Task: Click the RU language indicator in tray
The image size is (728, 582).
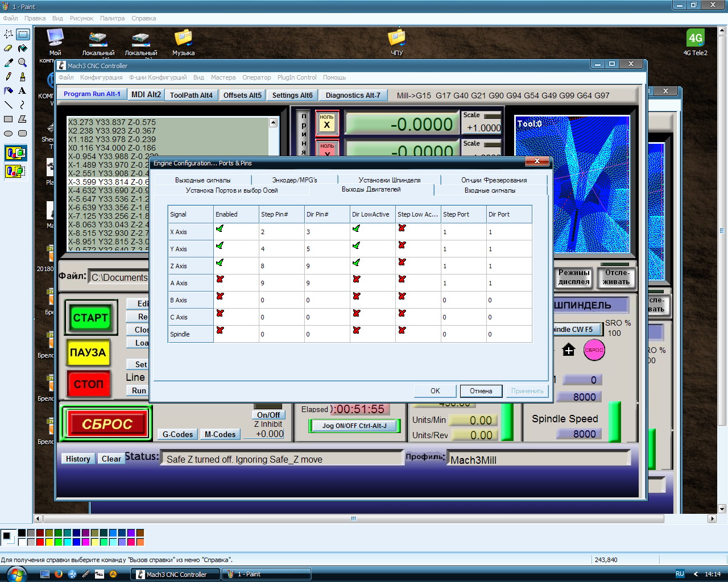Action: [x=680, y=574]
